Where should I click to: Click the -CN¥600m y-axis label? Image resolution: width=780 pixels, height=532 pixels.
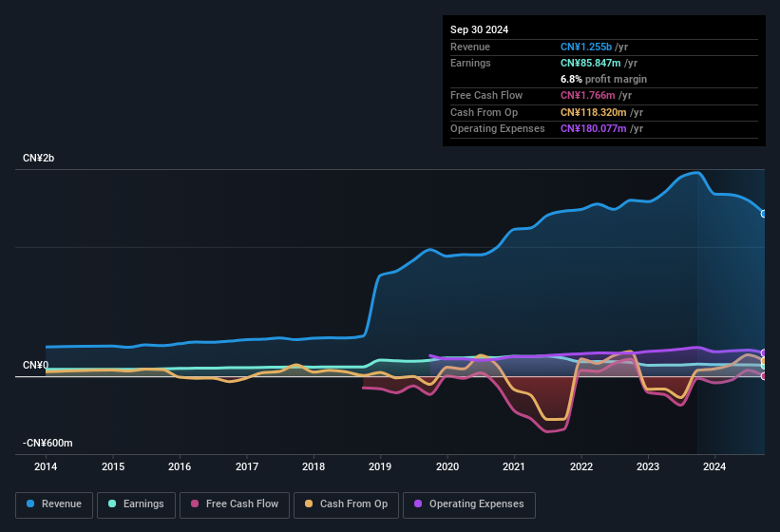(x=48, y=443)
